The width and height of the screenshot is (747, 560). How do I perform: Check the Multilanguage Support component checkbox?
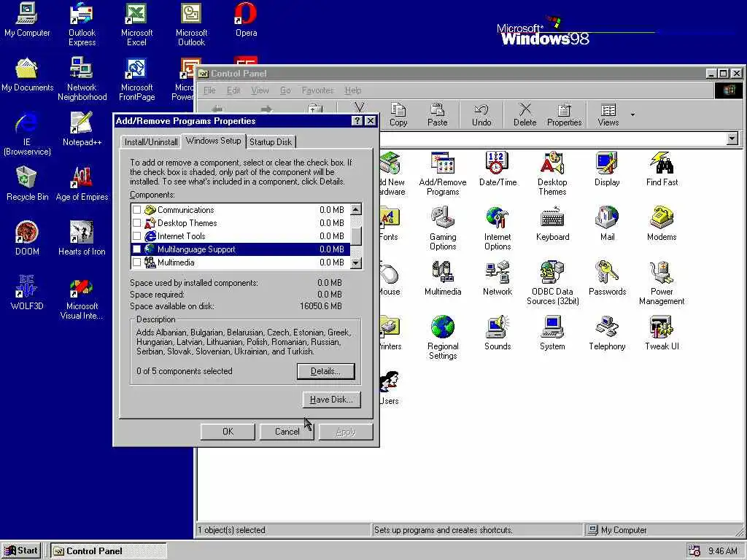pyautogui.click(x=136, y=249)
